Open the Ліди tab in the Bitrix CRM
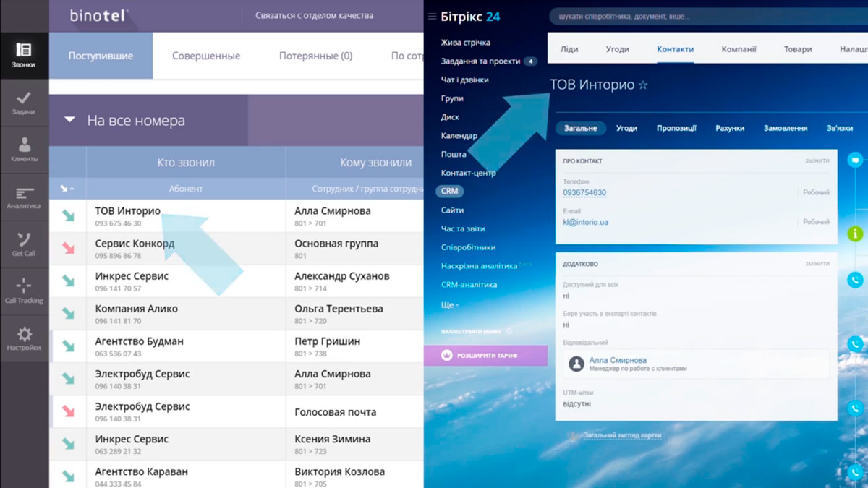 [x=569, y=49]
